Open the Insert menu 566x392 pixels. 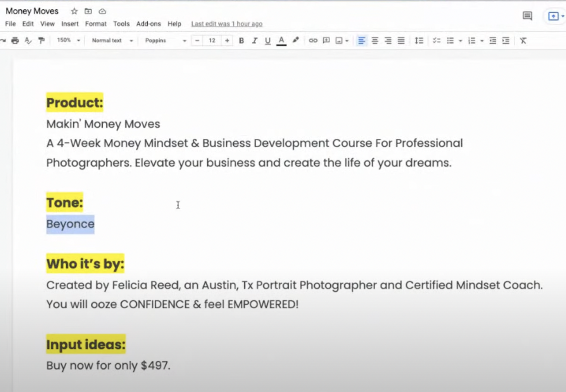coord(70,24)
